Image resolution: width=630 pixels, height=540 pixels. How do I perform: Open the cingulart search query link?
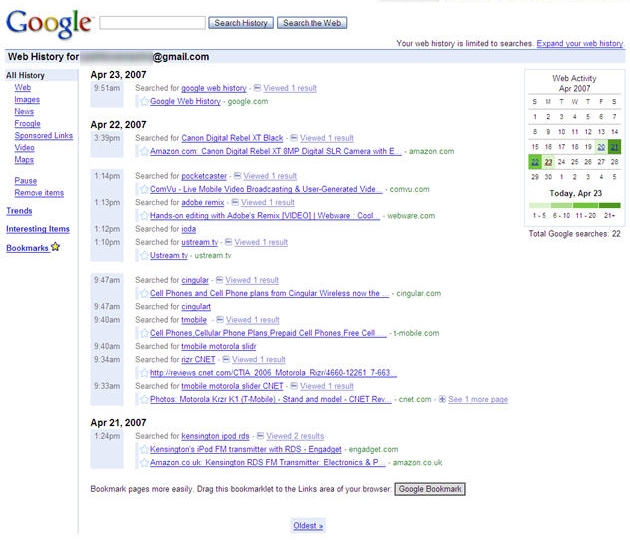pyautogui.click(x=196, y=306)
